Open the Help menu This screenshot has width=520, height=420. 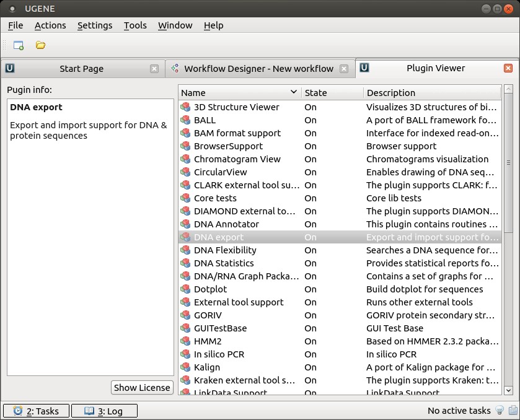(x=214, y=25)
